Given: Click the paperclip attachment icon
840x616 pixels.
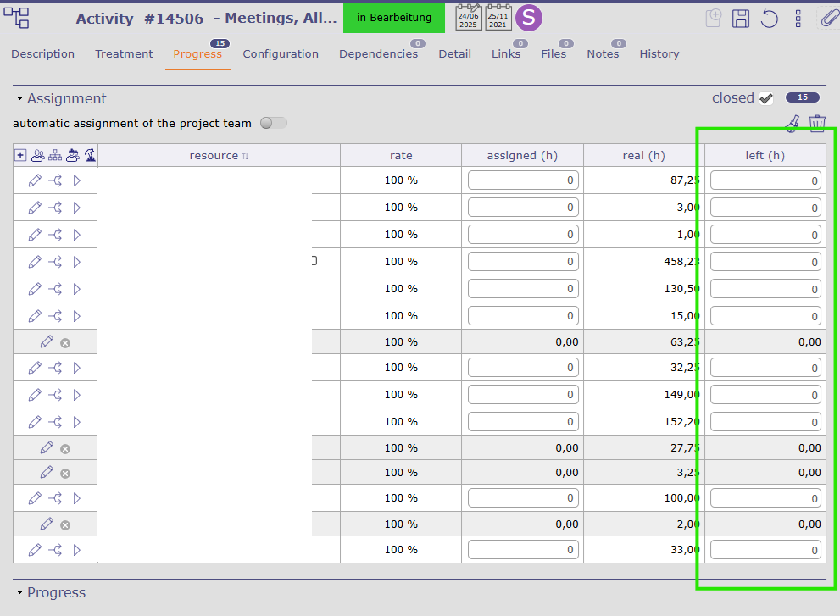Looking at the screenshot, I should (828, 19).
